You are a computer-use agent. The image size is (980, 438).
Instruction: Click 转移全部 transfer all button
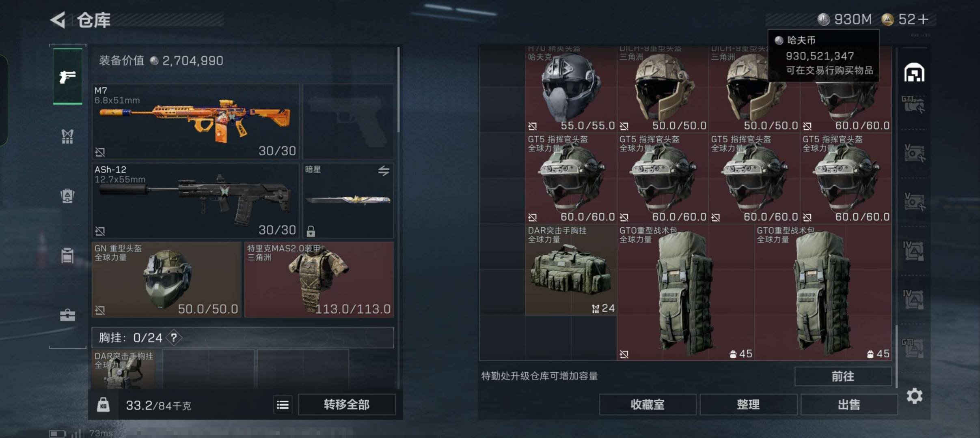pos(347,404)
